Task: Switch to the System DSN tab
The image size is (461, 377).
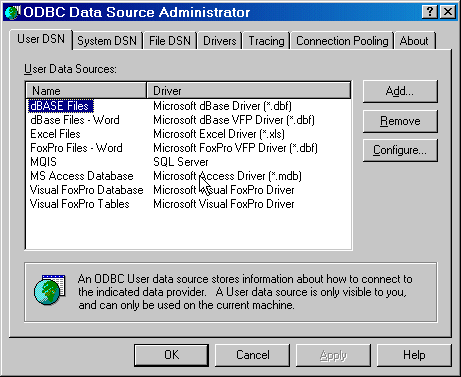Action: (x=107, y=41)
